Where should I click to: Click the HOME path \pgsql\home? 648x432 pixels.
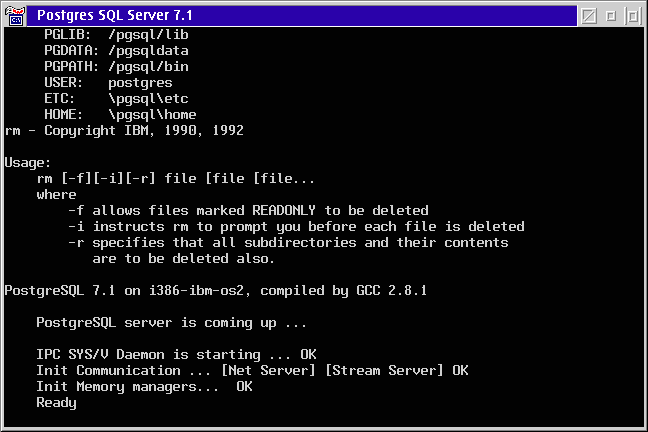coord(152,115)
